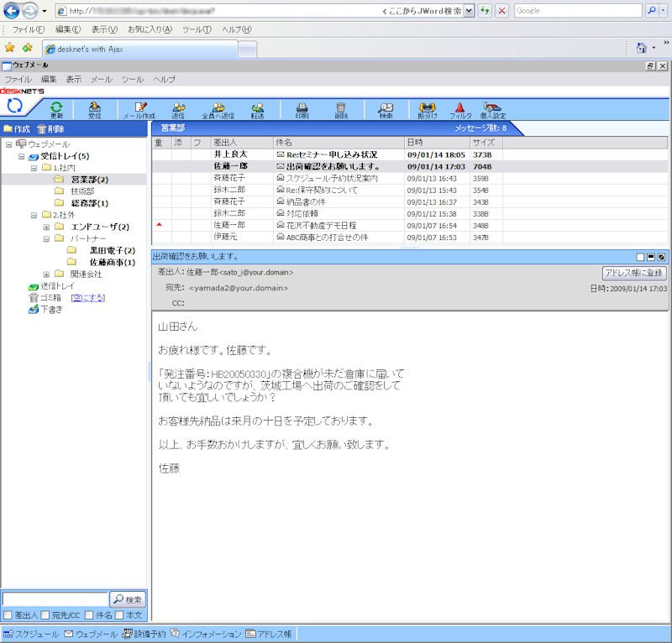Check the 差出人 search checkbox

click(x=8, y=615)
